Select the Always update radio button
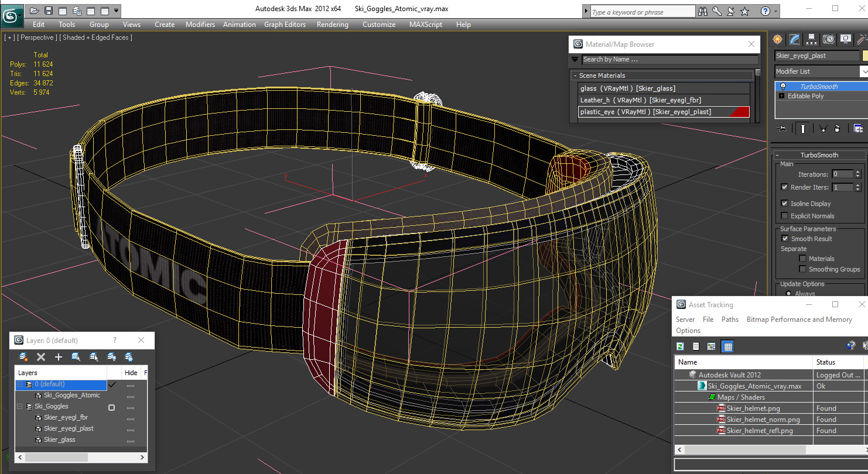Screen dimensions: 868x474 coord(788,294)
